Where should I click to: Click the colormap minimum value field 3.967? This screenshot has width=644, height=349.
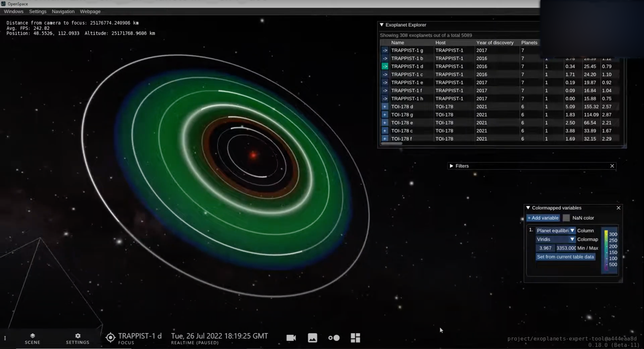coord(545,248)
